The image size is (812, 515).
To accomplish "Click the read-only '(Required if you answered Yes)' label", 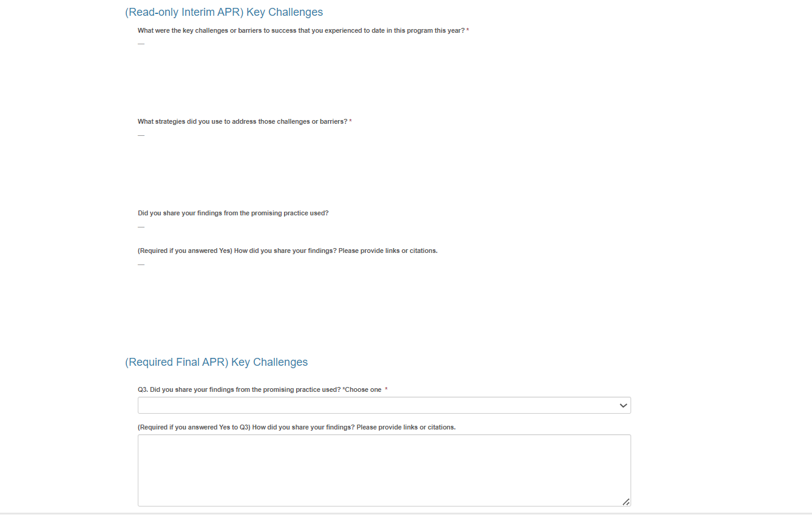I will [x=287, y=251].
